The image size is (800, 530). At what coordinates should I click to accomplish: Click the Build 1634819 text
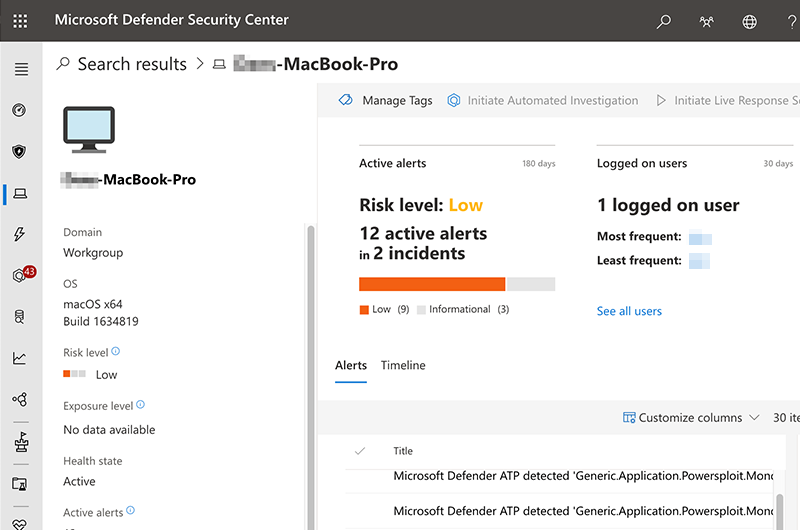pyautogui.click(x=101, y=321)
